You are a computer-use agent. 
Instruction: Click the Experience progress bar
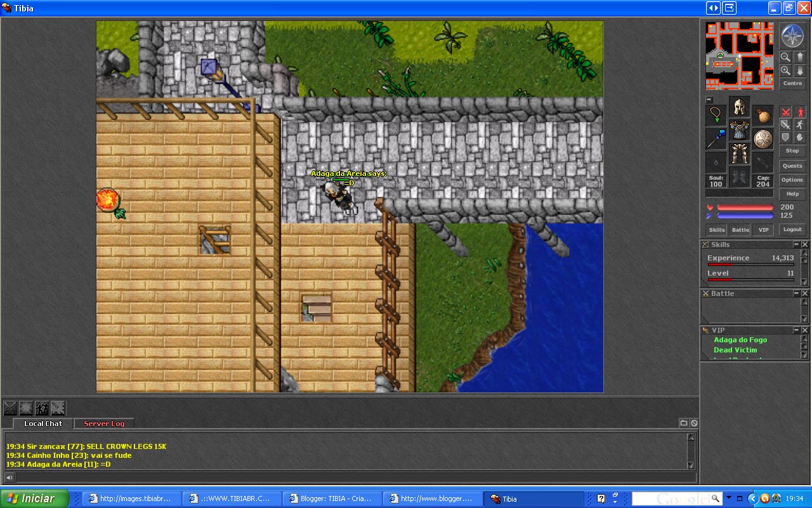750,265
